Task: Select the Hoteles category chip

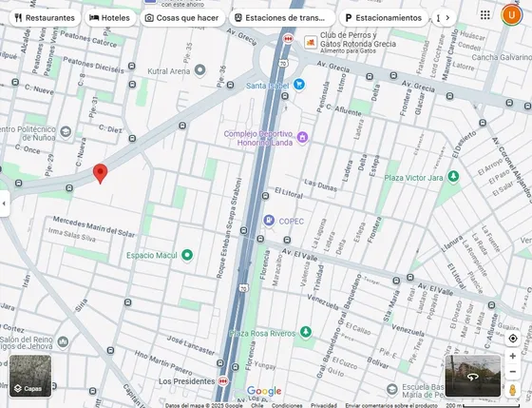Action: [x=110, y=18]
